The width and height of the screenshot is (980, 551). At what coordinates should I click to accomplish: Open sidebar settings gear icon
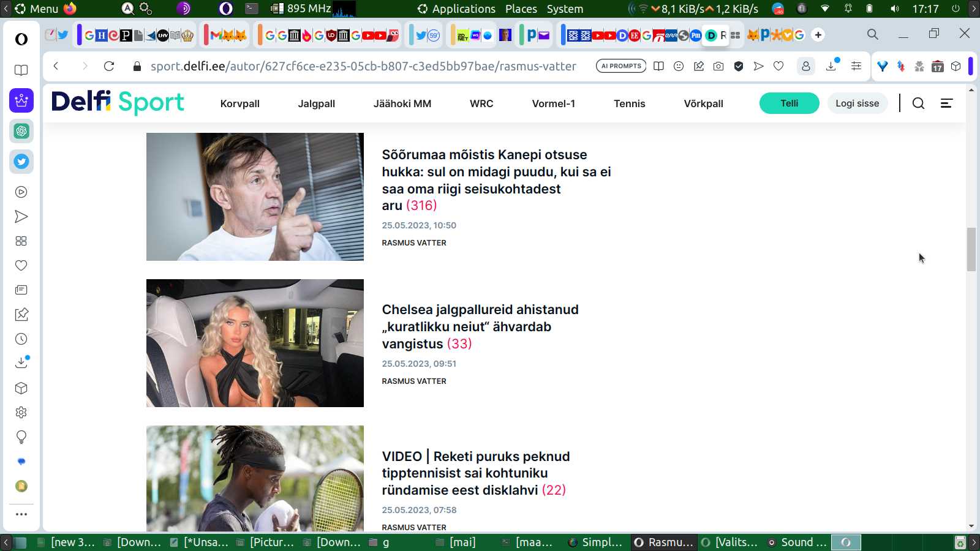(x=21, y=413)
